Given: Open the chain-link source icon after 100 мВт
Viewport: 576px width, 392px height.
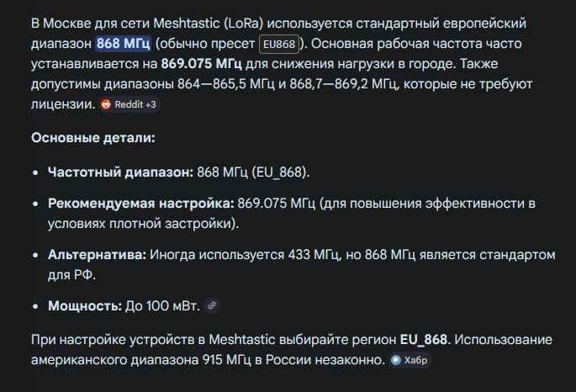Looking at the screenshot, I should click(x=212, y=305).
